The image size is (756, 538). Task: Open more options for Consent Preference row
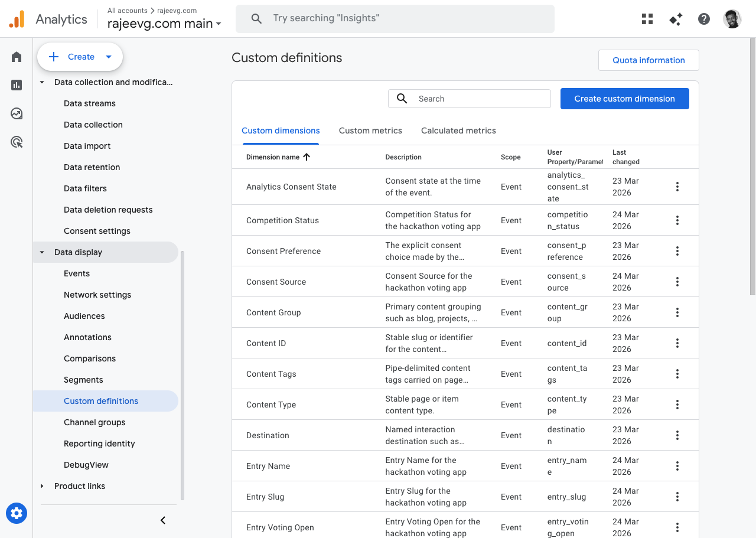677,251
